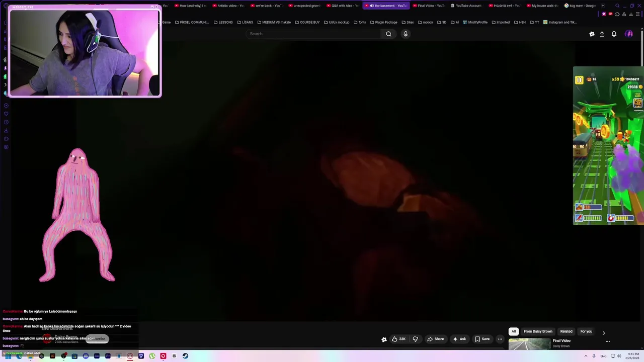Click the extension puzzle-like icon beside upload

coord(592,34)
